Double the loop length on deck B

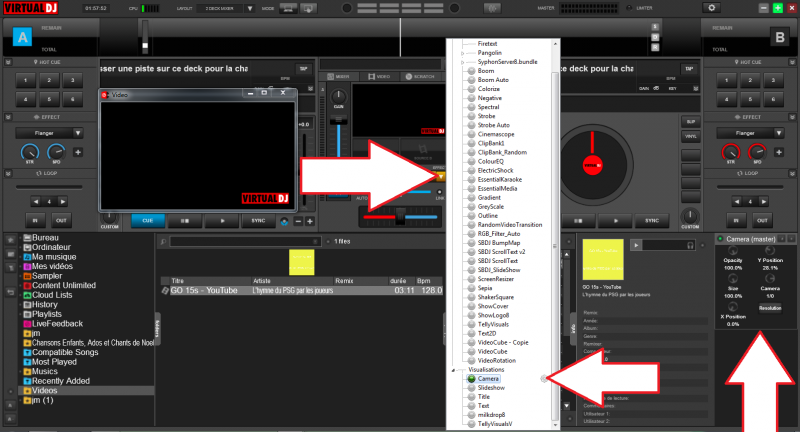(763, 201)
